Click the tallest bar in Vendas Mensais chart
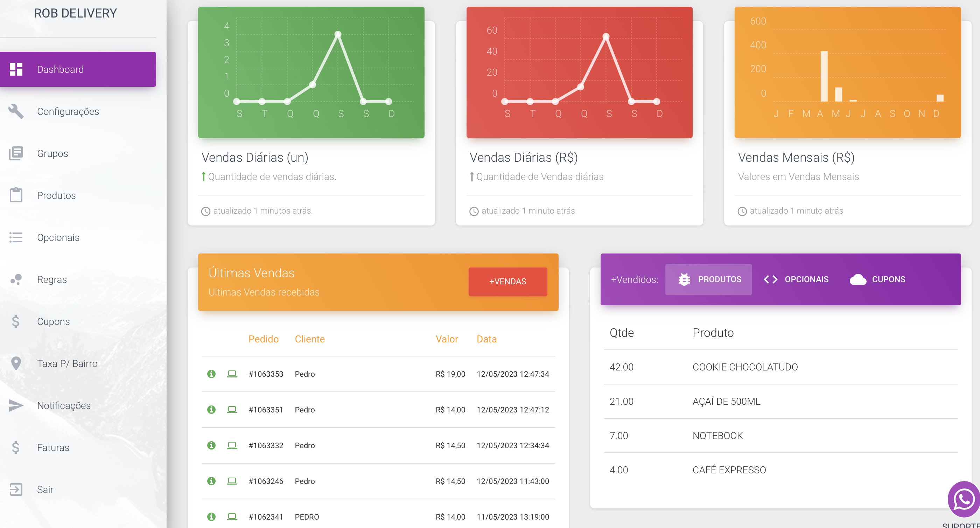 [824, 76]
